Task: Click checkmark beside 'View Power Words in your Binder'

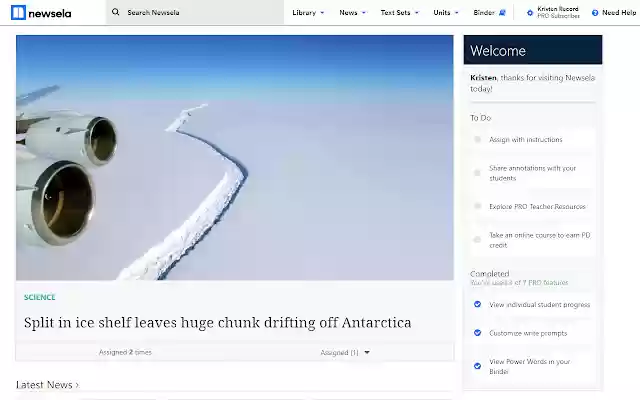Action: [477, 366]
